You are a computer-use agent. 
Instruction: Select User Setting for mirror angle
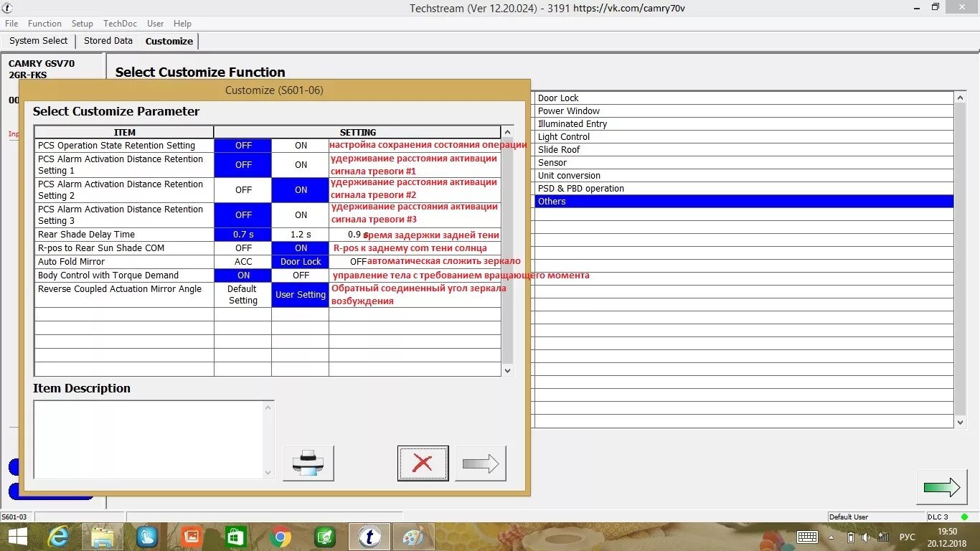pos(301,295)
